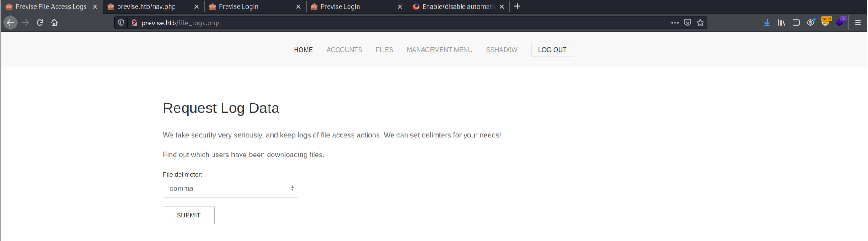Go to the browser home page icon

click(54, 23)
